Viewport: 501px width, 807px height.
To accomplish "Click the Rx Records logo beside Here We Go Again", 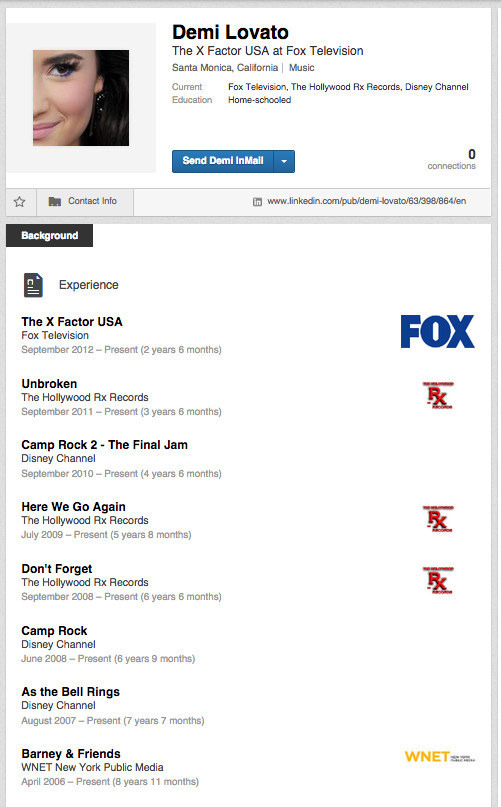I will 438,519.
